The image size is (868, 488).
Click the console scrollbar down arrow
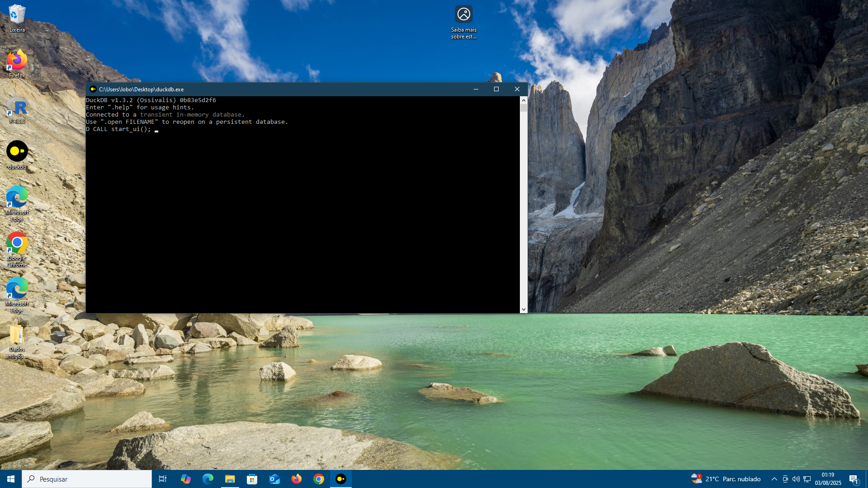point(524,310)
